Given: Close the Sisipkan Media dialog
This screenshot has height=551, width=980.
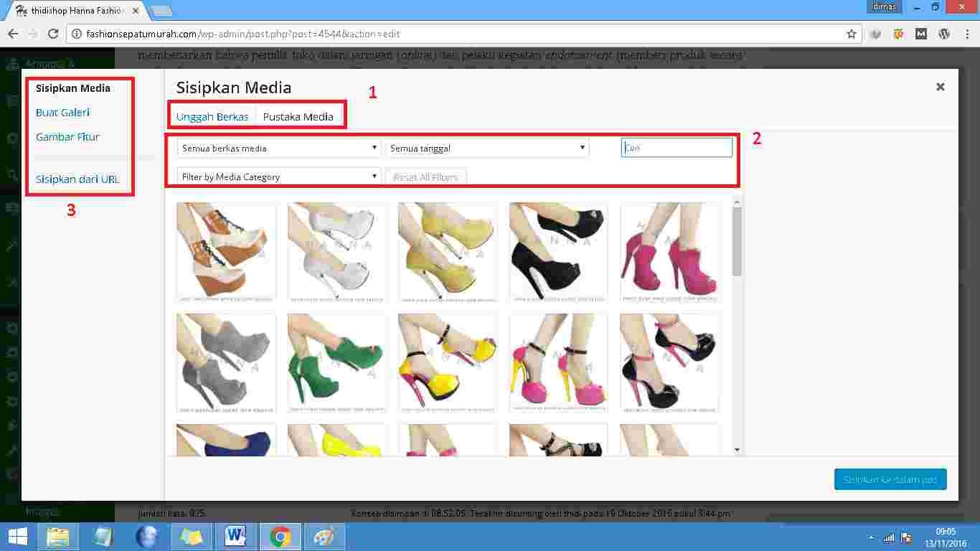Looking at the screenshot, I should (x=940, y=87).
